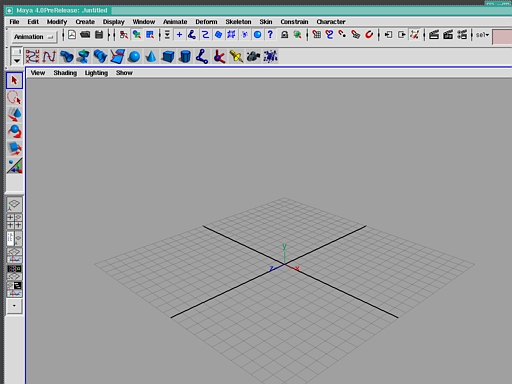This screenshot has width=512, height=384.
Task: Click the question mark help icon
Action: [270, 35]
